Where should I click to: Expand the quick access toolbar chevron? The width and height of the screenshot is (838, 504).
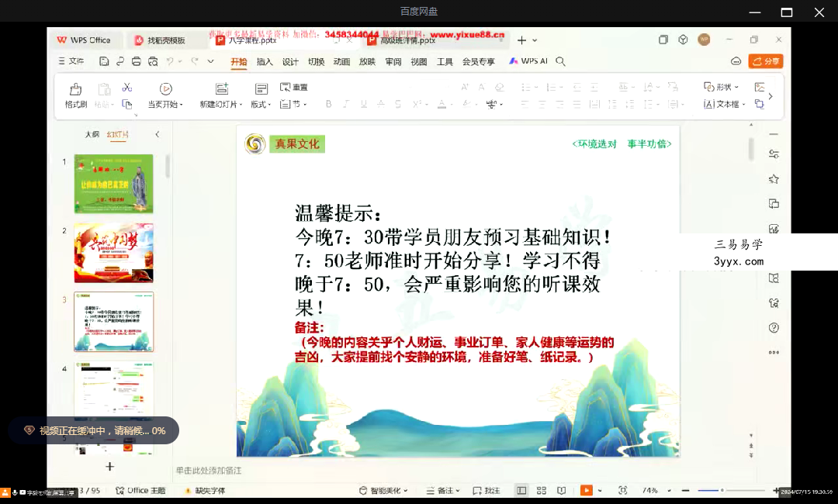(210, 61)
